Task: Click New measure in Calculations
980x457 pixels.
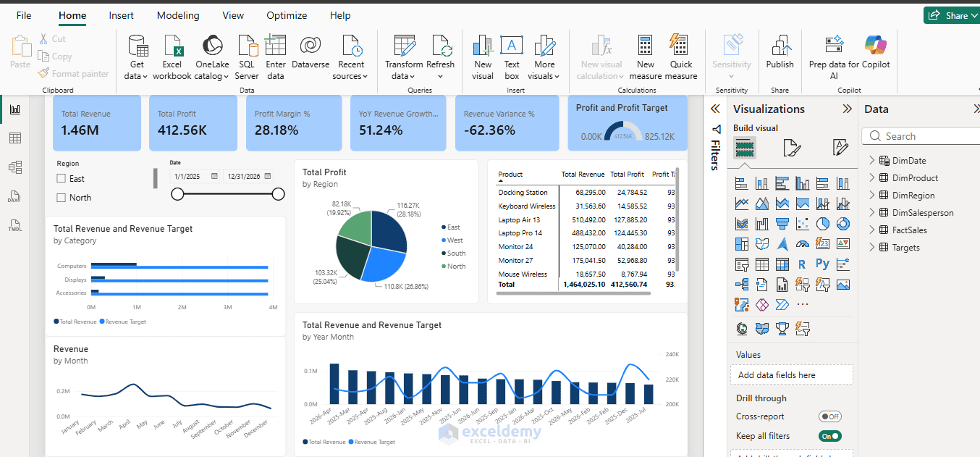Action: 646,56
